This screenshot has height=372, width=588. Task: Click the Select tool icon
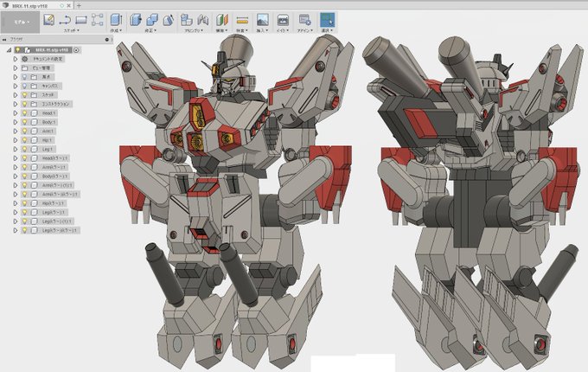327,20
